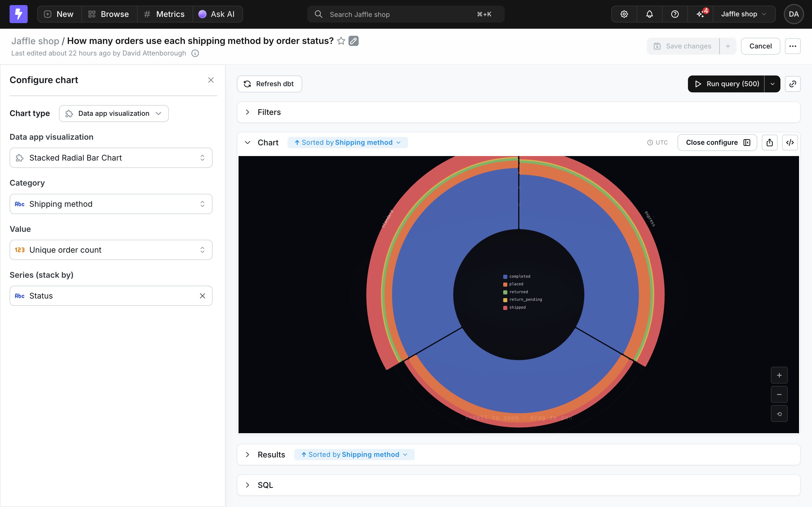Star this chart as favorite
Screen dimensions: 812x507
point(341,41)
